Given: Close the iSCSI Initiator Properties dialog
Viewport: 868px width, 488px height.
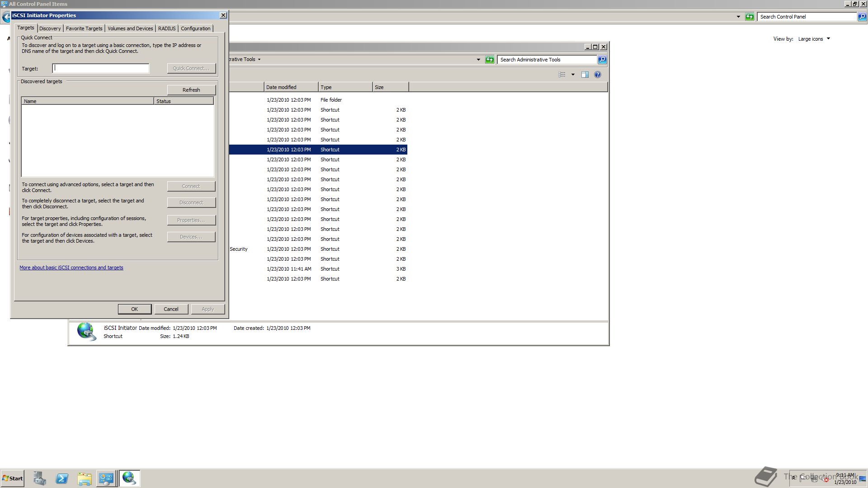Looking at the screenshot, I should point(223,15).
